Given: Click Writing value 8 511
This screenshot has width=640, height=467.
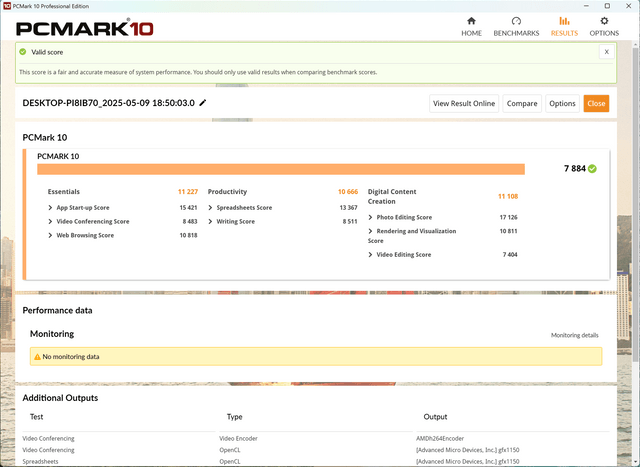Looking at the screenshot, I should click(350, 222).
